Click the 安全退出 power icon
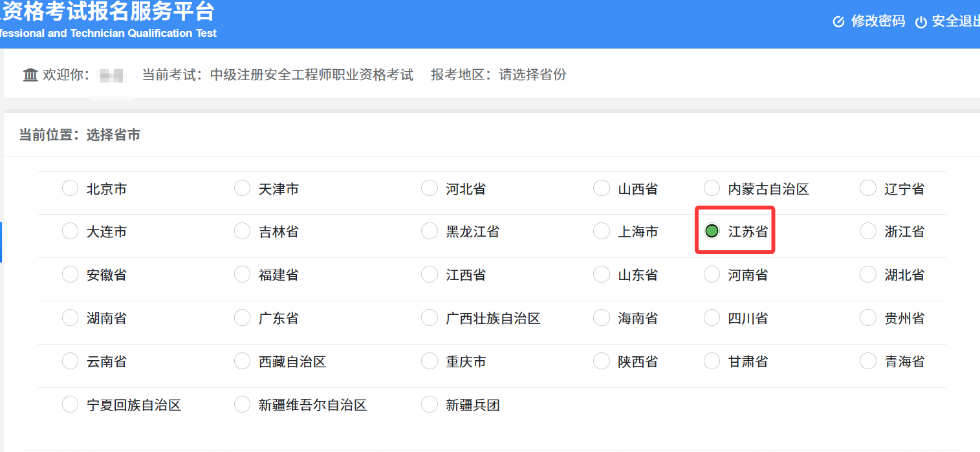The width and height of the screenshot is (980, 452). (920, 21)
